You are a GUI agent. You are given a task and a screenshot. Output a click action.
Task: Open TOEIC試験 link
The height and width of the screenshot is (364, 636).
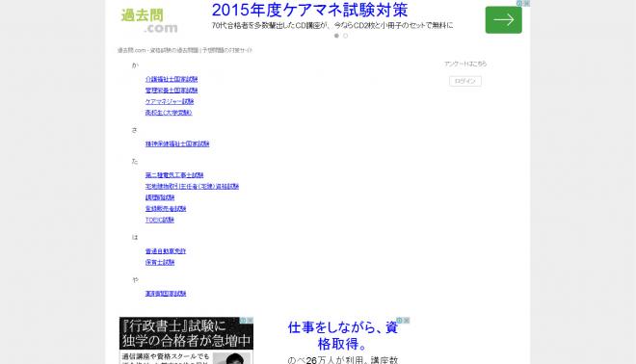point(160,220)
